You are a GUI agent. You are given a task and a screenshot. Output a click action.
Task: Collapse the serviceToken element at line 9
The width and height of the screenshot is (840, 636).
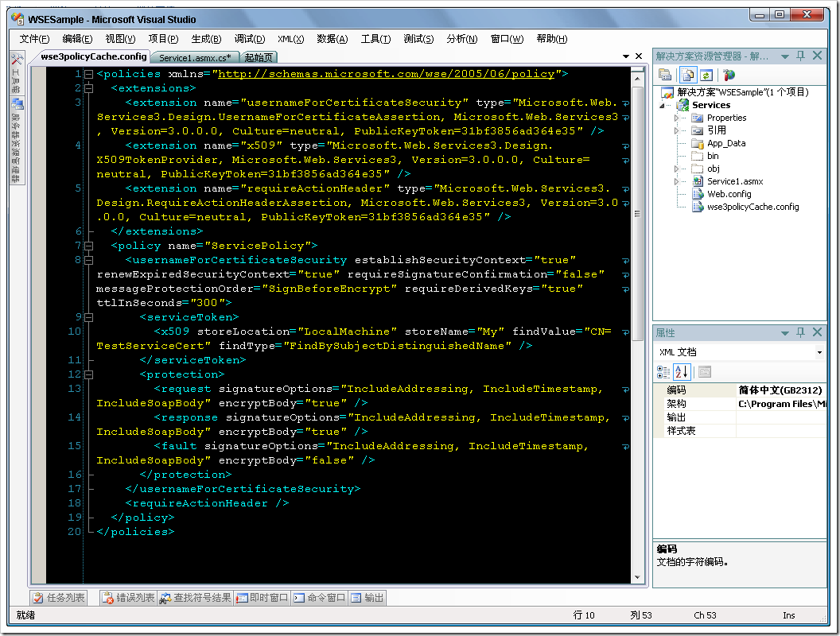(x=89, y=317)
